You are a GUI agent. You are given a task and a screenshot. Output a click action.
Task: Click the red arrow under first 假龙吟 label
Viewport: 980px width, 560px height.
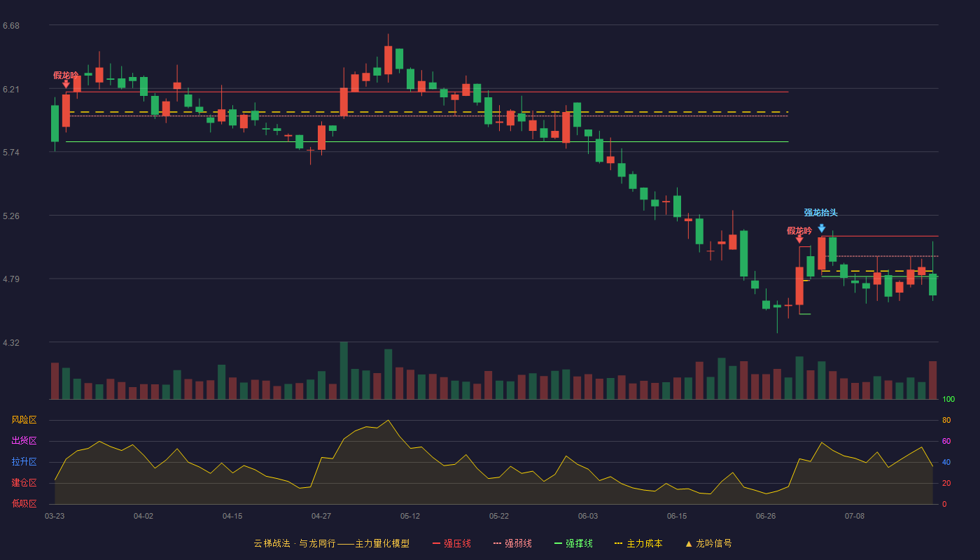click(x=66, y=84)
